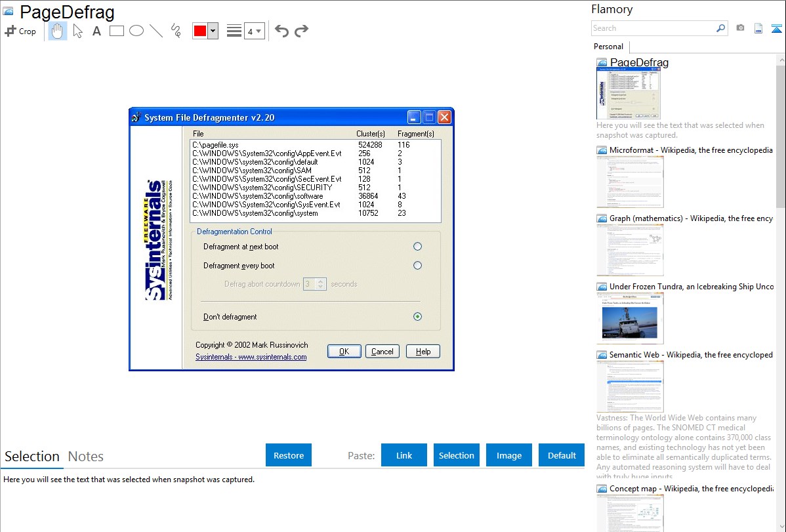Image resolution: width=786 pixels, height=532 pixels.
Task: Select the straight line tool
Action: 156,31
